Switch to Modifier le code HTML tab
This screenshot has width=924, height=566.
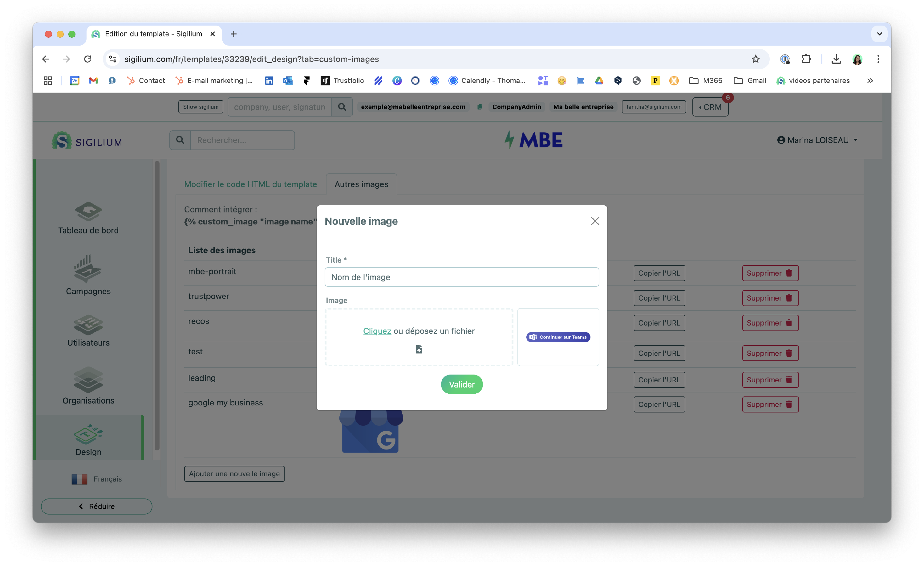(250, 184)
